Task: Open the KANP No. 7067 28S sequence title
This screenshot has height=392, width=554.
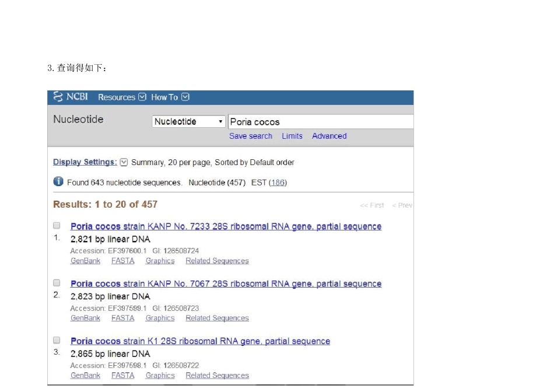Action: tap(226, 283)
